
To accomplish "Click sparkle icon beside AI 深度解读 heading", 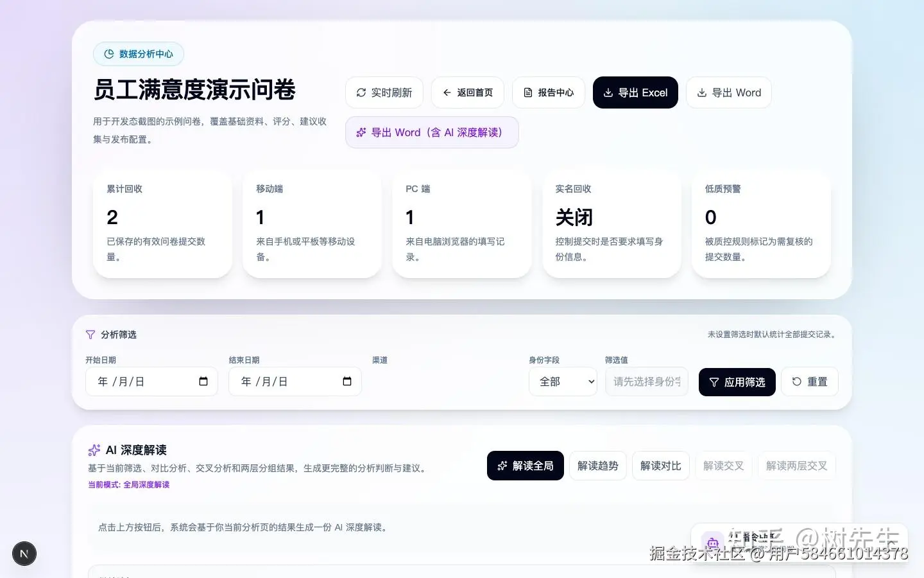I will click(x=94, y=450).
